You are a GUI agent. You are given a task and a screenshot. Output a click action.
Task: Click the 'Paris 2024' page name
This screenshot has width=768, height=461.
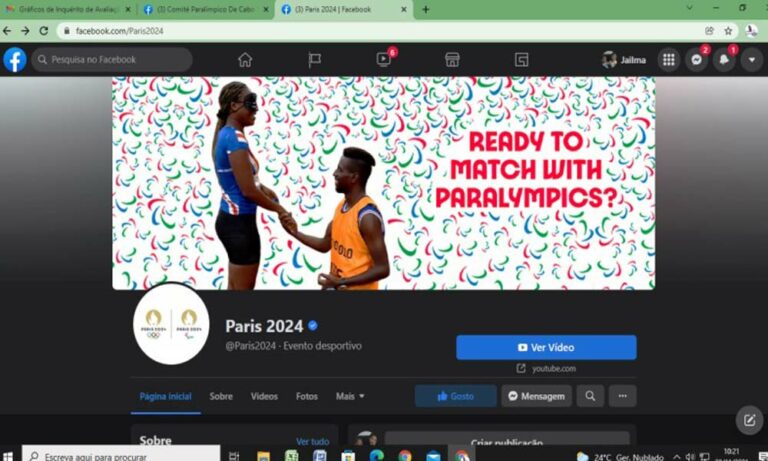(264, 326)
